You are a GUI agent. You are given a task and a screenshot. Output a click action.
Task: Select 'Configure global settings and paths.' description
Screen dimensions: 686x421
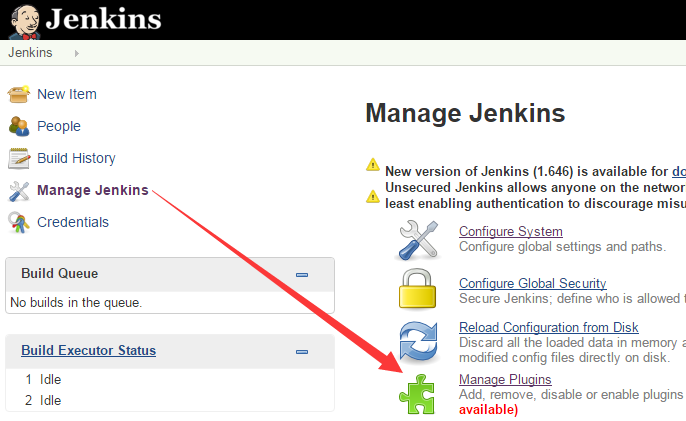coord(562,247)
